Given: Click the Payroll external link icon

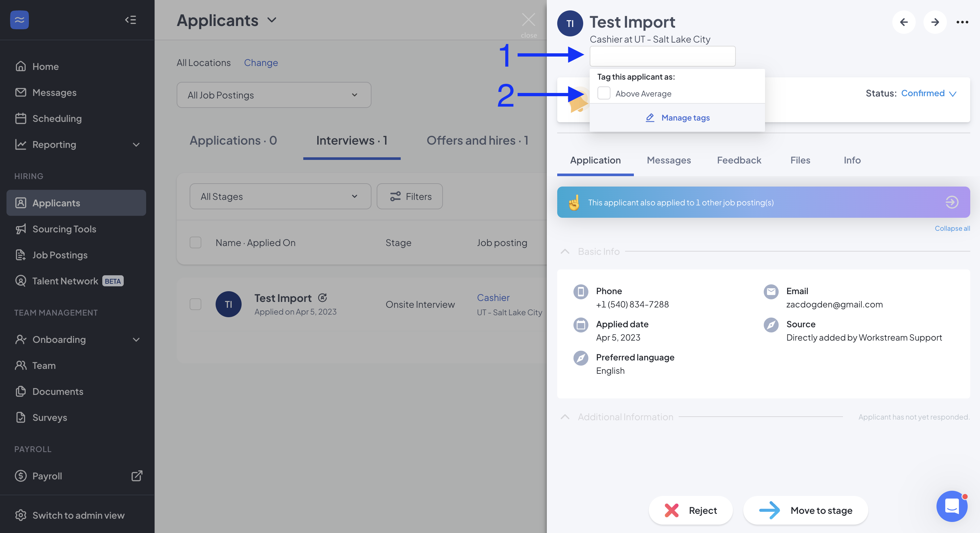Looking at the screenshot, I should coord(137,475).
